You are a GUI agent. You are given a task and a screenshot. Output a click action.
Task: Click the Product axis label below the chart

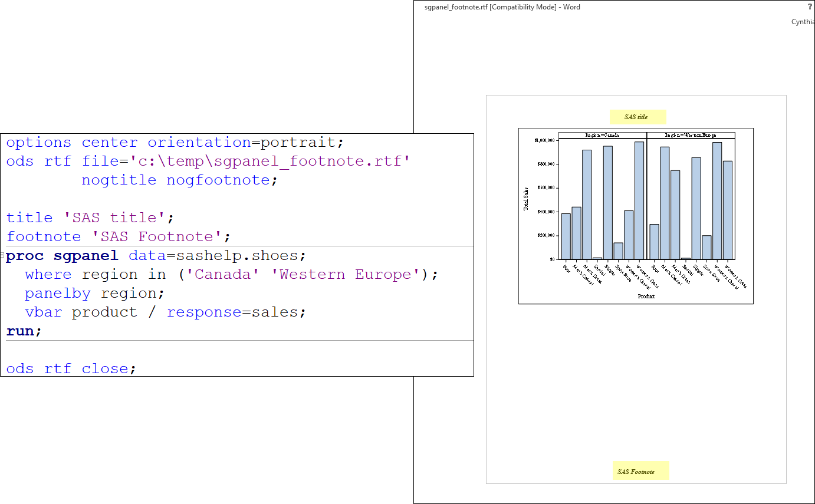click(x=646, y=296)
